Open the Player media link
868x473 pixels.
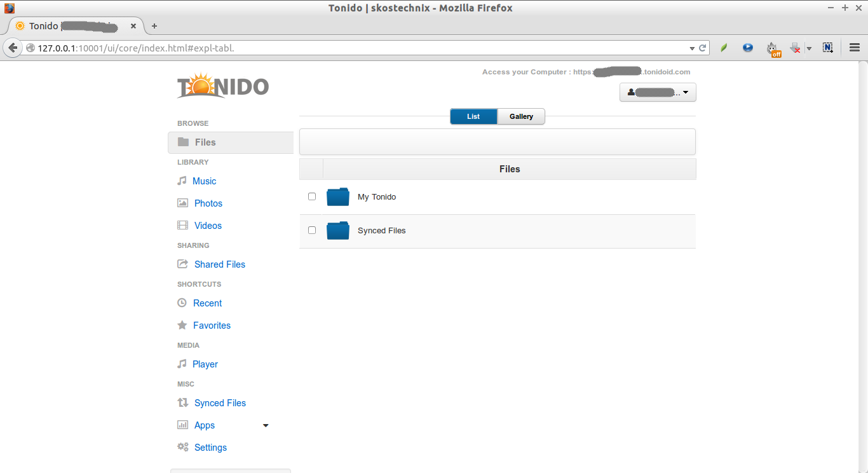pyautogui.click(x=205, y=364)
